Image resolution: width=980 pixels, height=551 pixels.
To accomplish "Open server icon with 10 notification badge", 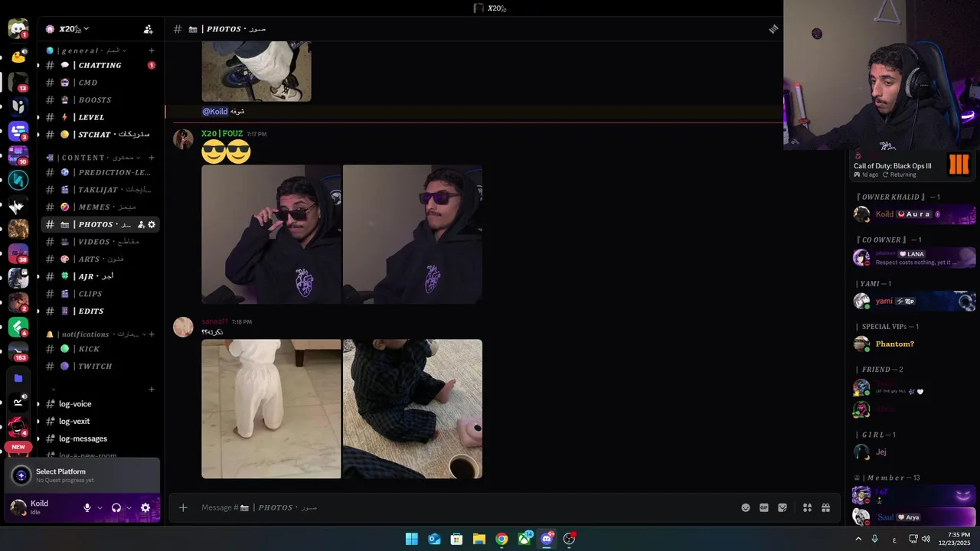I will 18,155.
